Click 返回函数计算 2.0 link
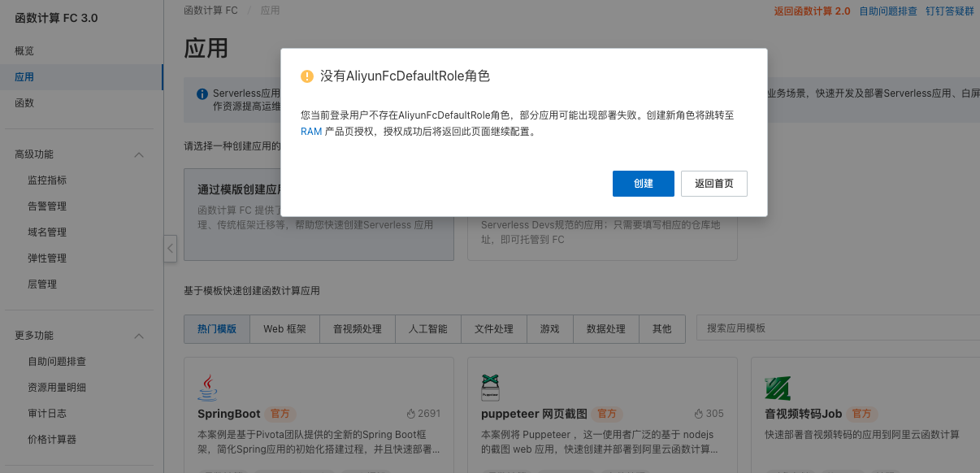The height and width of the screenshot is (473, 980). [x=812, y=11]
